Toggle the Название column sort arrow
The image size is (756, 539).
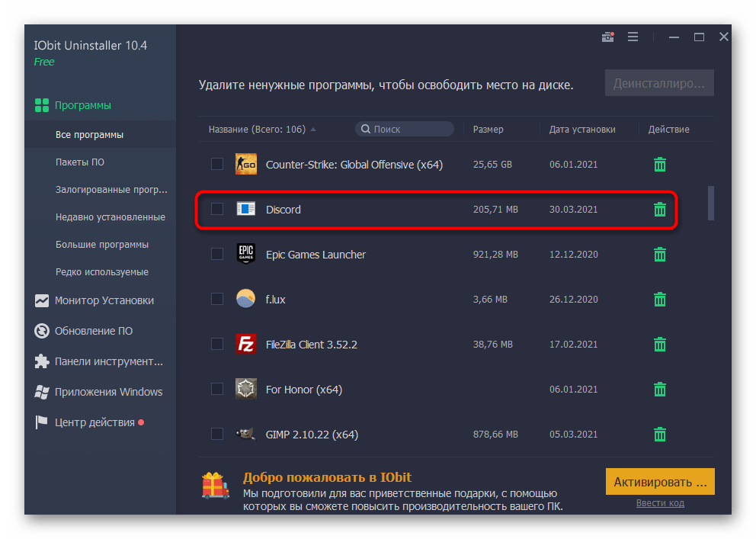tap(312, 129)
